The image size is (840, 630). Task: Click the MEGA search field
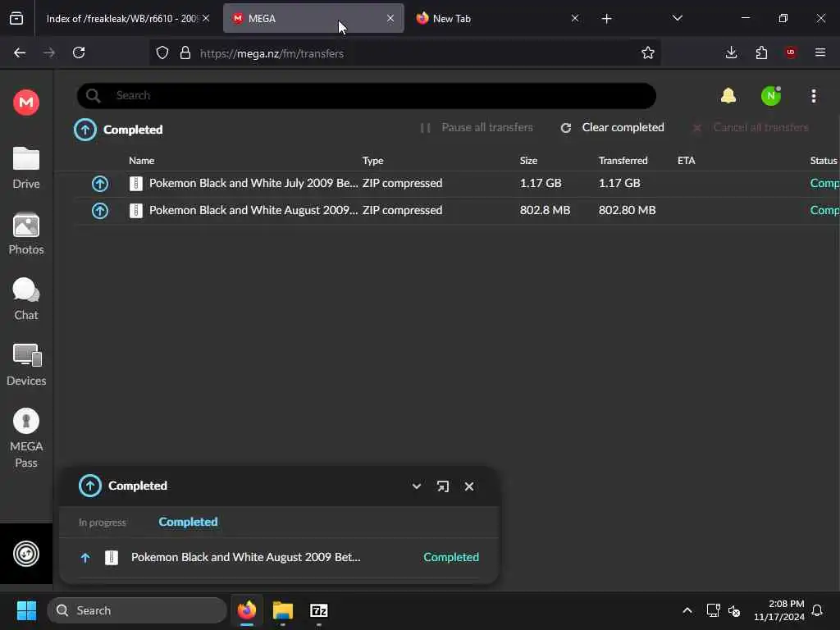367,96
